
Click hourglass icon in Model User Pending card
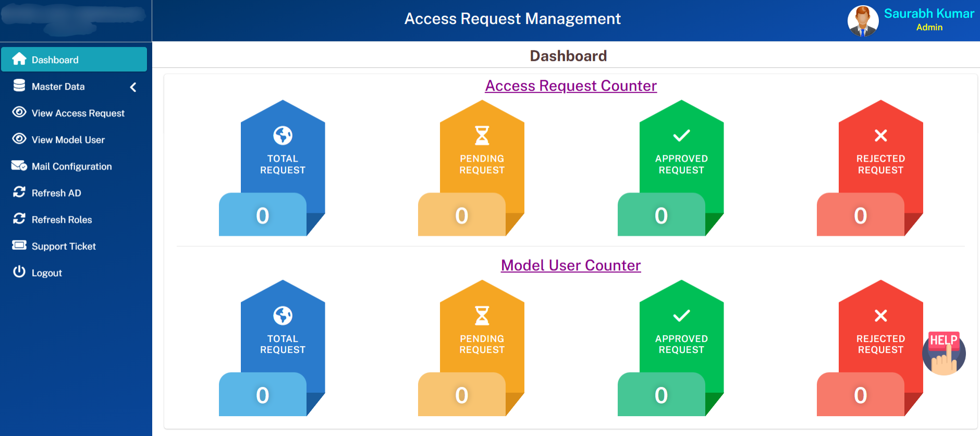[x=482, y=316]
